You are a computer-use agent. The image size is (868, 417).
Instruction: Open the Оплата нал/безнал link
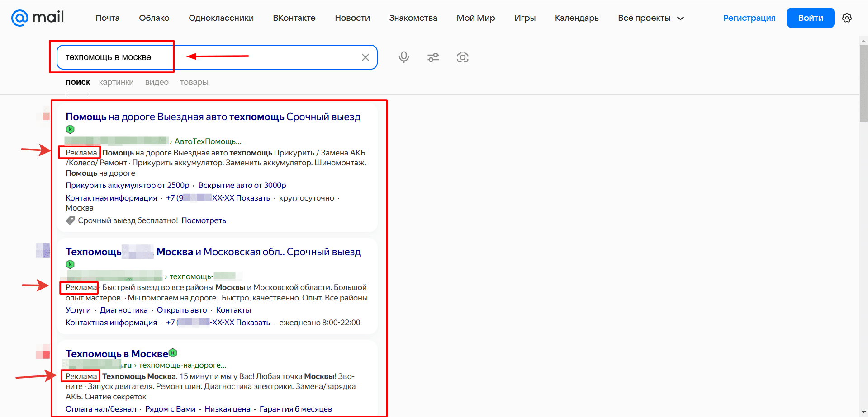coord(101,409)
